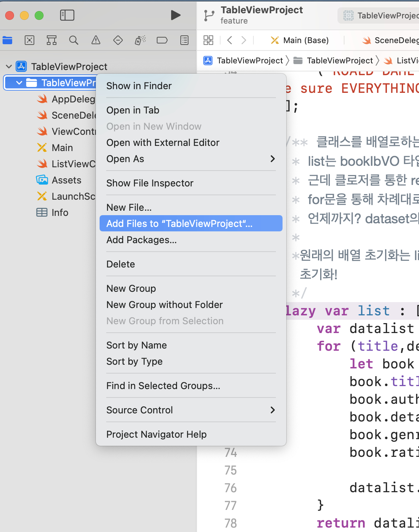Image resolution: width=419 pixels, height=532 pixels.
Task: Choose Delete from context menu
Action: point(191,264)
